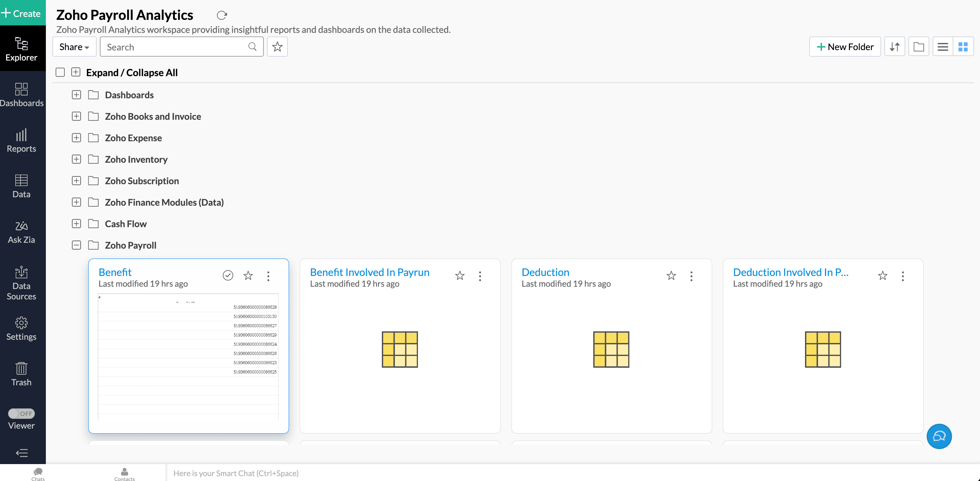The width and height of the screenshot is (980, 481).
Task: Expand the Dashboards folder
Action: coord(76,94)
